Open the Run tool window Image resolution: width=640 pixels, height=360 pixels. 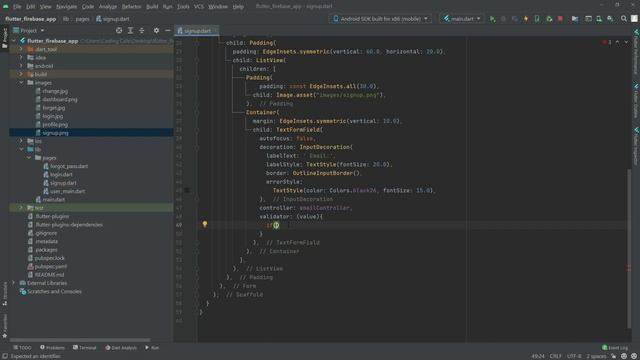152,348
